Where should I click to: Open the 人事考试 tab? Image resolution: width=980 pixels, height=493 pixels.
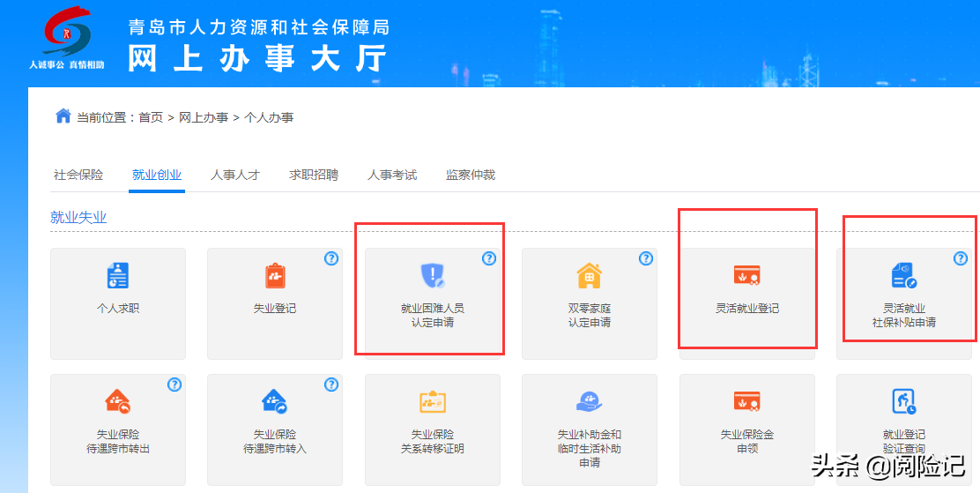tap(392, 176)
